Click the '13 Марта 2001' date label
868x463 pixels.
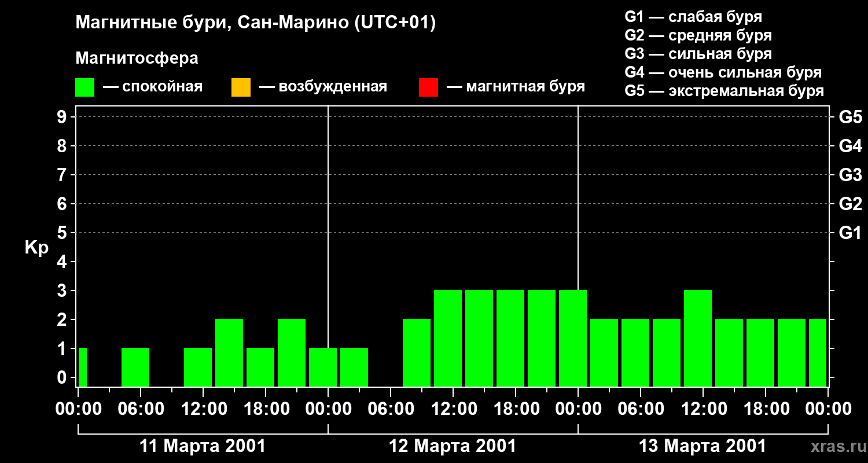703,446
